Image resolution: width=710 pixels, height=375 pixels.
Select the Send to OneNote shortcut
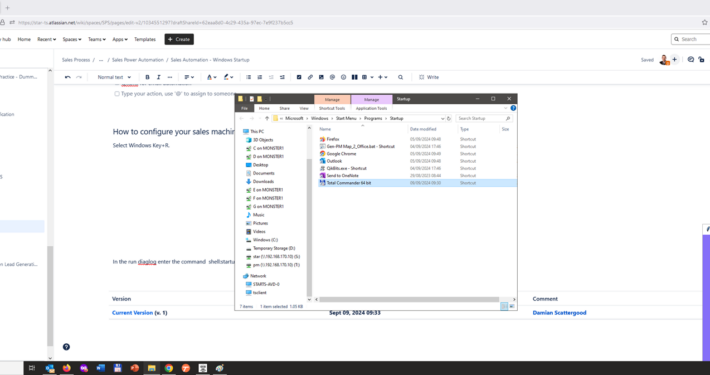tap(342, 176)
